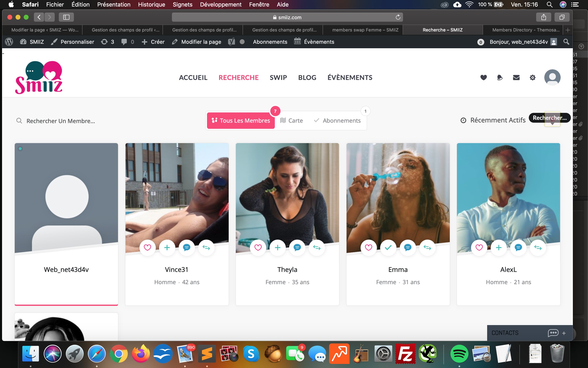Open the chat bubble icon on Vince31's card
Viewport: 588px width, 368px height.
187,248
